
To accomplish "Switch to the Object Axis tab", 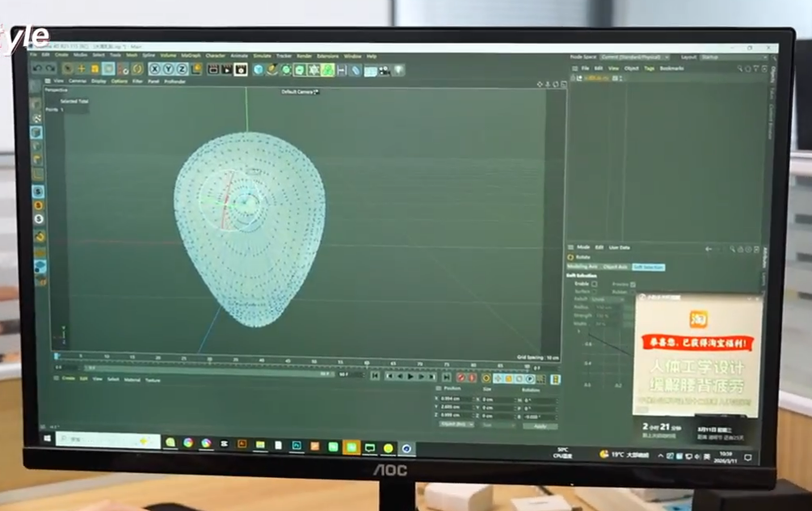I will click(615, 267).
